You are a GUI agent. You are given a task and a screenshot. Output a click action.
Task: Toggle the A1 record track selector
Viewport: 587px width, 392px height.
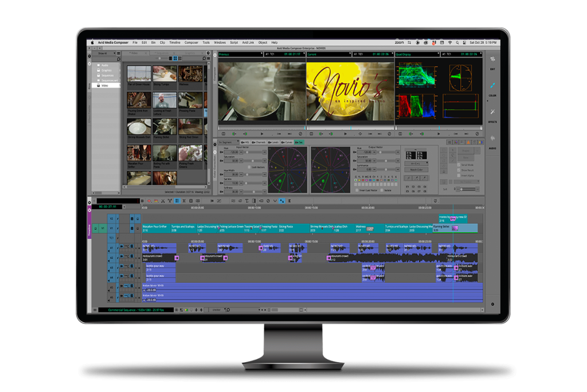(x=111, y=248)
